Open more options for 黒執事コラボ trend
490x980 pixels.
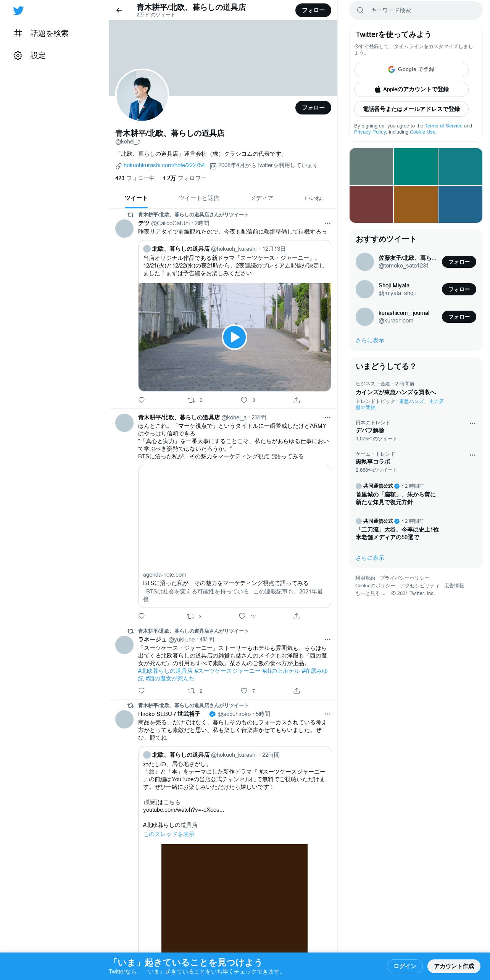coord(472,455)
